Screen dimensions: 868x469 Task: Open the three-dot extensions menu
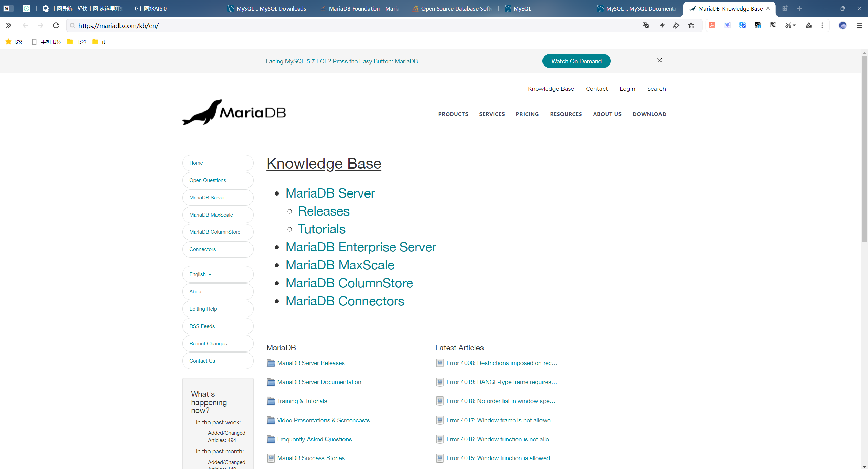point(822,25)
